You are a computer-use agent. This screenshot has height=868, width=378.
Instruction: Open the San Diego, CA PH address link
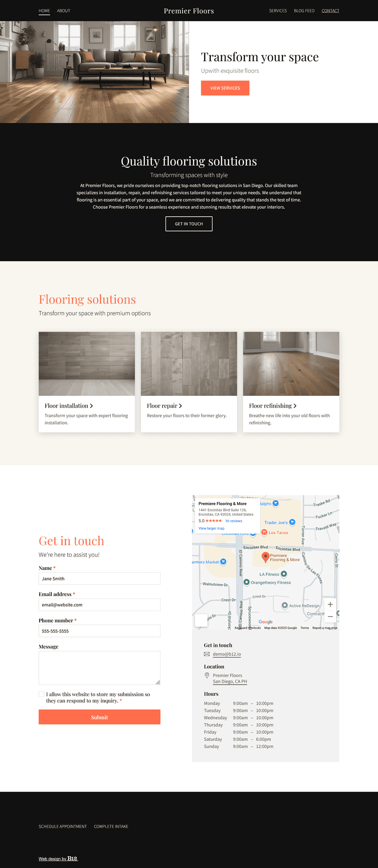tap(230, 681)
